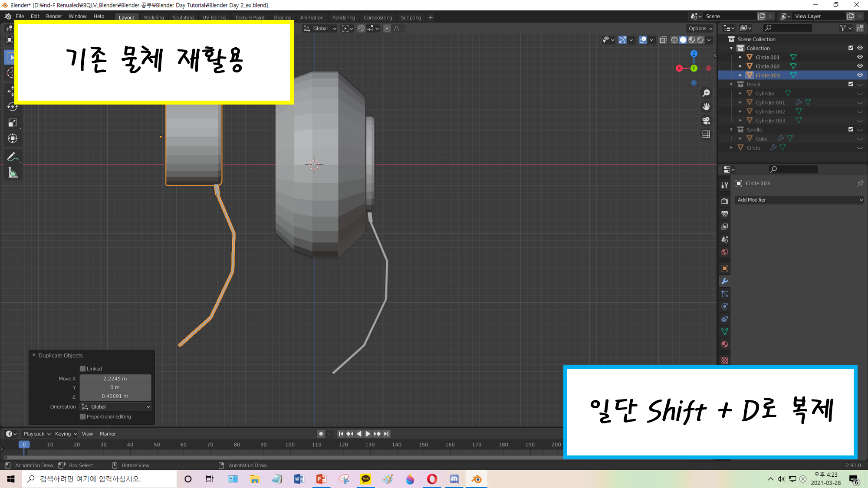Click the Move X value field

coord(115,379)
